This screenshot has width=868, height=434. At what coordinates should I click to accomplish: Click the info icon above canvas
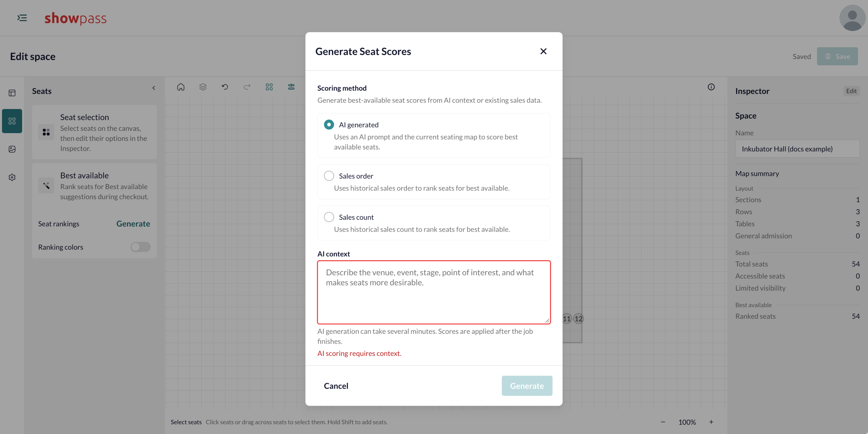[x=711, y=87]
